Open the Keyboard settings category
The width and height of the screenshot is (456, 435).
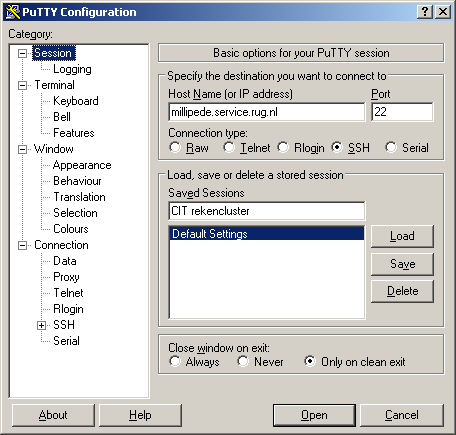[76, 101]
